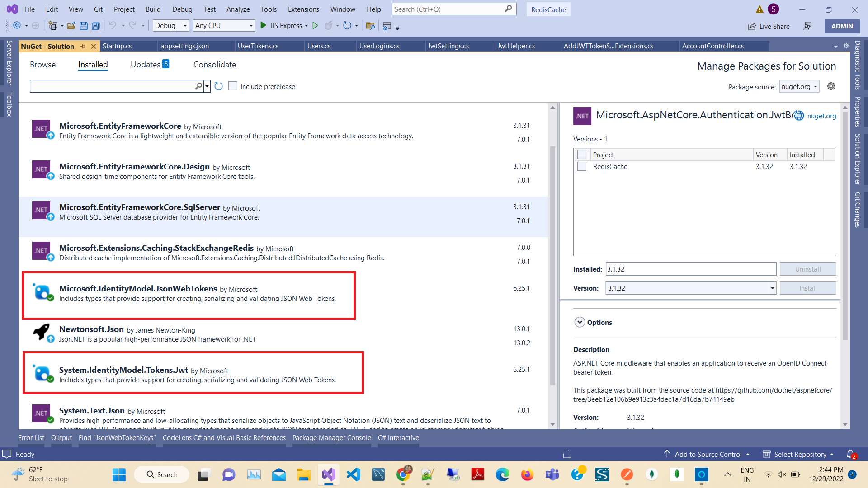
Task: Open Chrome browser from taskbar
Action: [403, 474]
